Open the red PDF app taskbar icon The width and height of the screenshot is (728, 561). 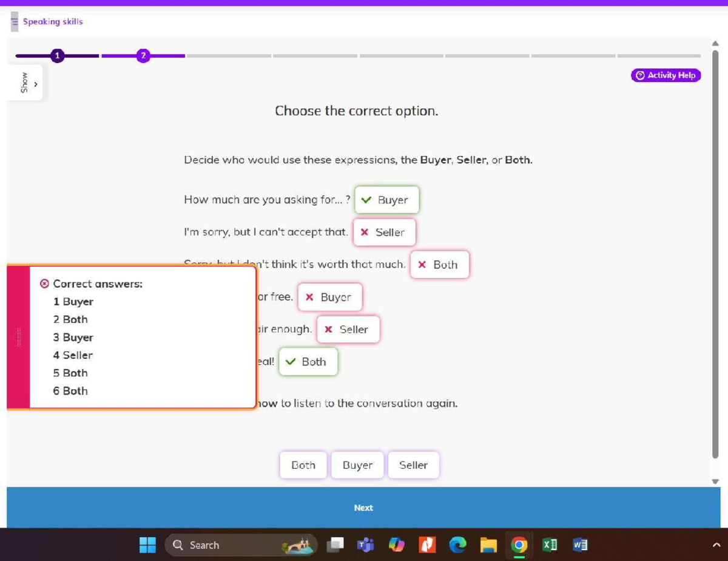[x=427, y=545]
